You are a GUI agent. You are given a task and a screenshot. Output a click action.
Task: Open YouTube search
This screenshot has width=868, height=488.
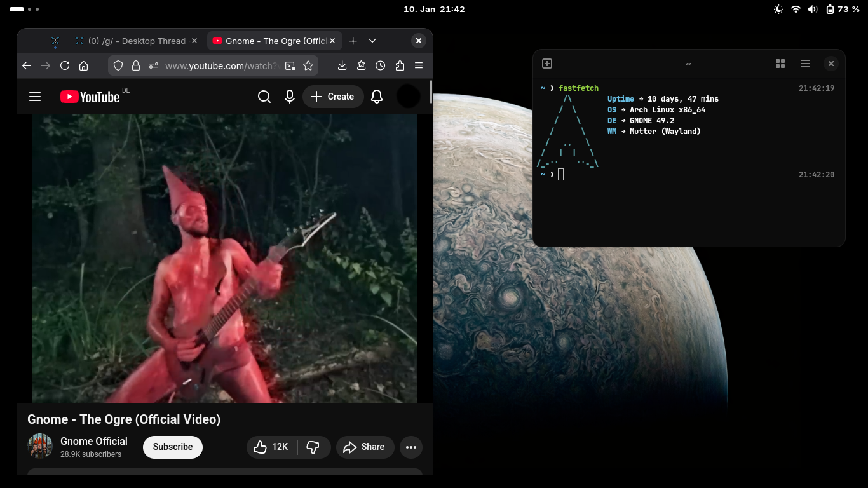click(264, 97)
